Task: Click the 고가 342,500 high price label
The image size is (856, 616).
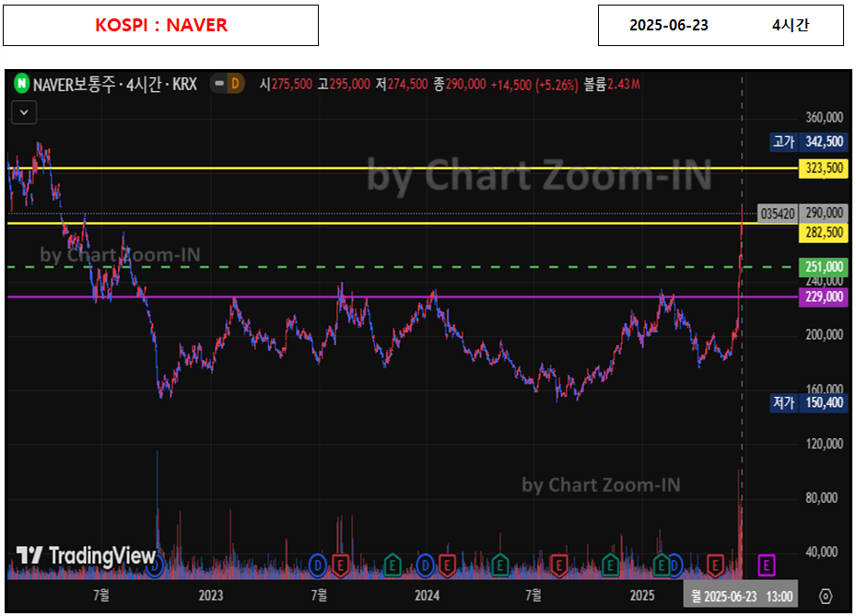Action: (809, 142)
